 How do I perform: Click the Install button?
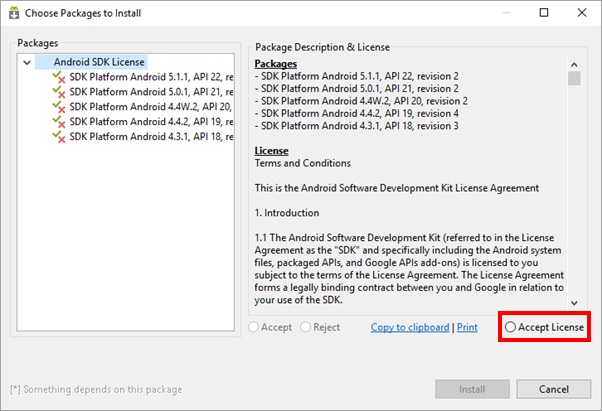pyautogui.click(x=472, y=389)
